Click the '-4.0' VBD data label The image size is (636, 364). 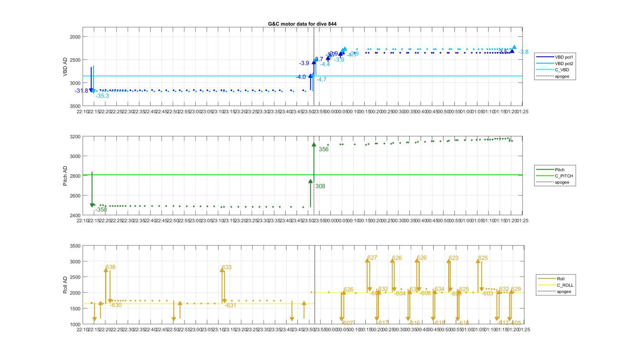(x=301, y=77)
